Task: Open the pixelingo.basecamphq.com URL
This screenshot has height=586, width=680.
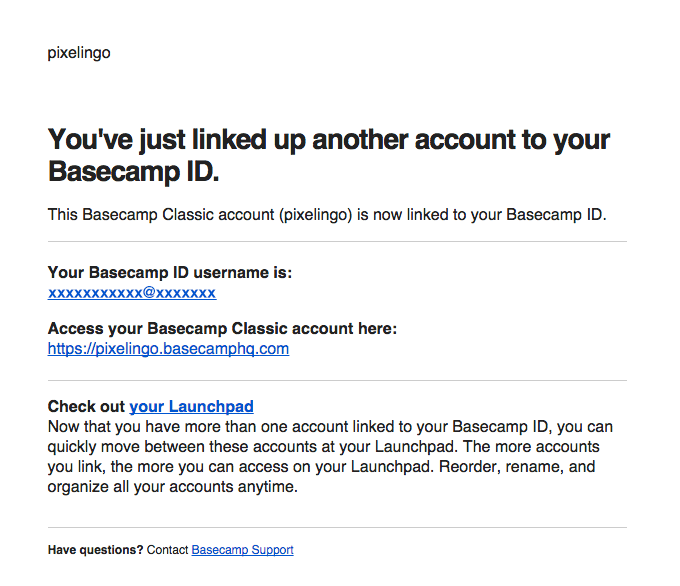Action: click(168, 348)
